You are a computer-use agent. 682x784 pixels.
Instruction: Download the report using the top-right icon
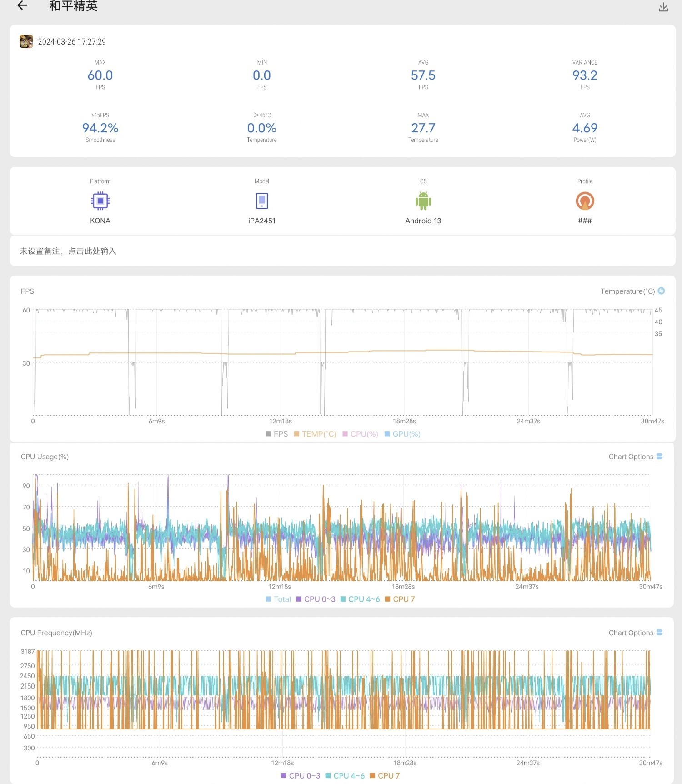click(663, 7)
